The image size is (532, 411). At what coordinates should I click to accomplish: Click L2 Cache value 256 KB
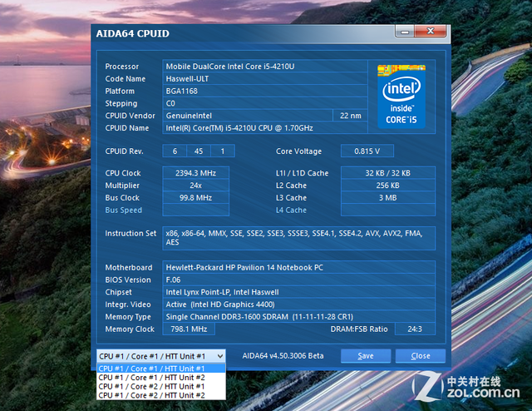(x=388, y=186)
